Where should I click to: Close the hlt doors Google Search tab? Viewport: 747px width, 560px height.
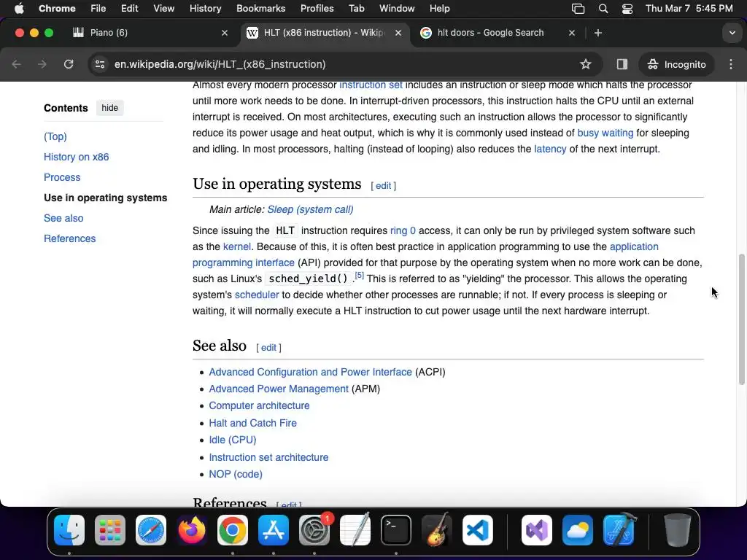pos(572,33)
